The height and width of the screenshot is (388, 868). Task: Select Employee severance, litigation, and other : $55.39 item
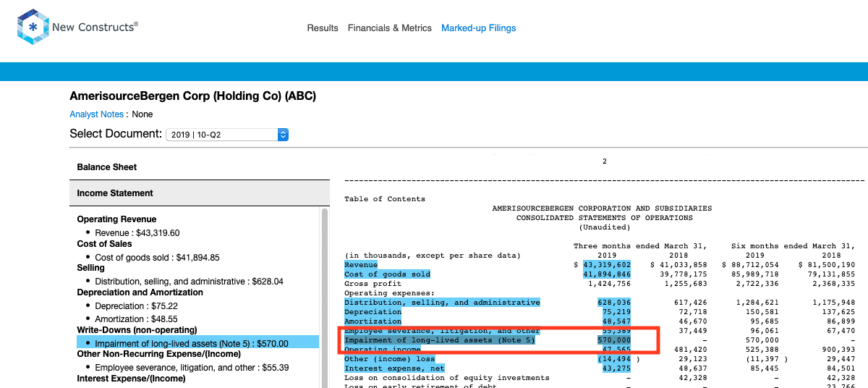coord(192,368)
